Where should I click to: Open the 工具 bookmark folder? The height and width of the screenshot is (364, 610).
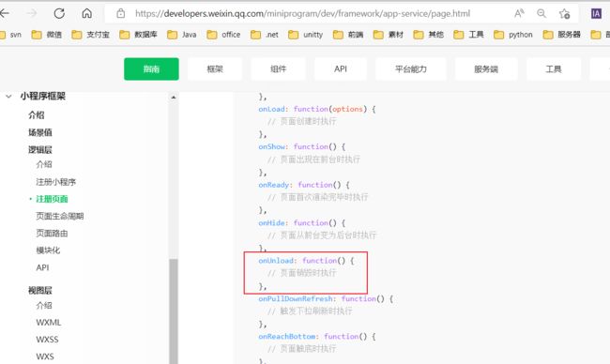click(x=469, y=35)
